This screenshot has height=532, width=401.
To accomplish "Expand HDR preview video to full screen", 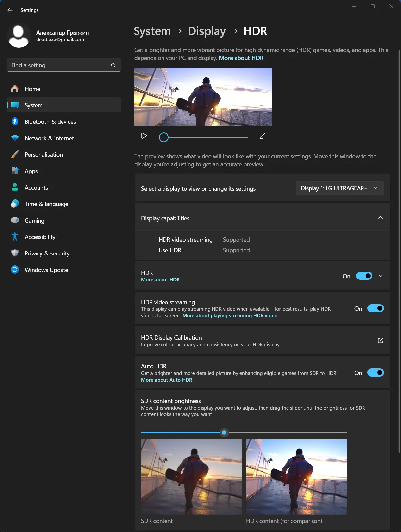I will point(262,136).
